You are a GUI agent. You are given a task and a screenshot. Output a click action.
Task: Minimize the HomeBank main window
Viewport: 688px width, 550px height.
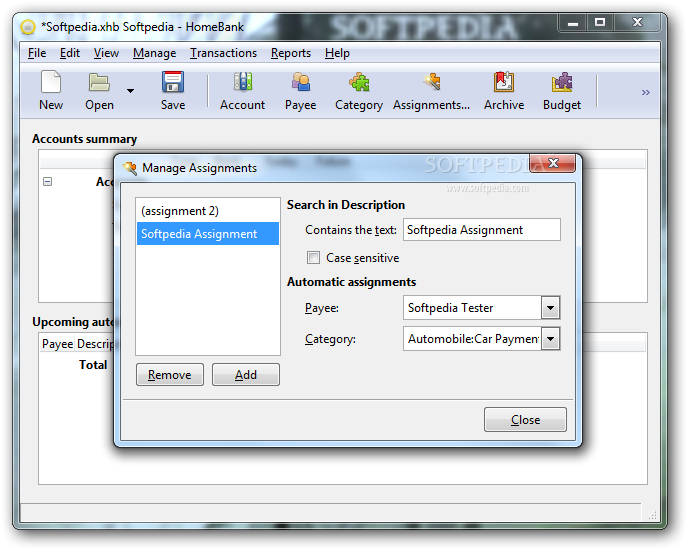(x=573, y=22)
